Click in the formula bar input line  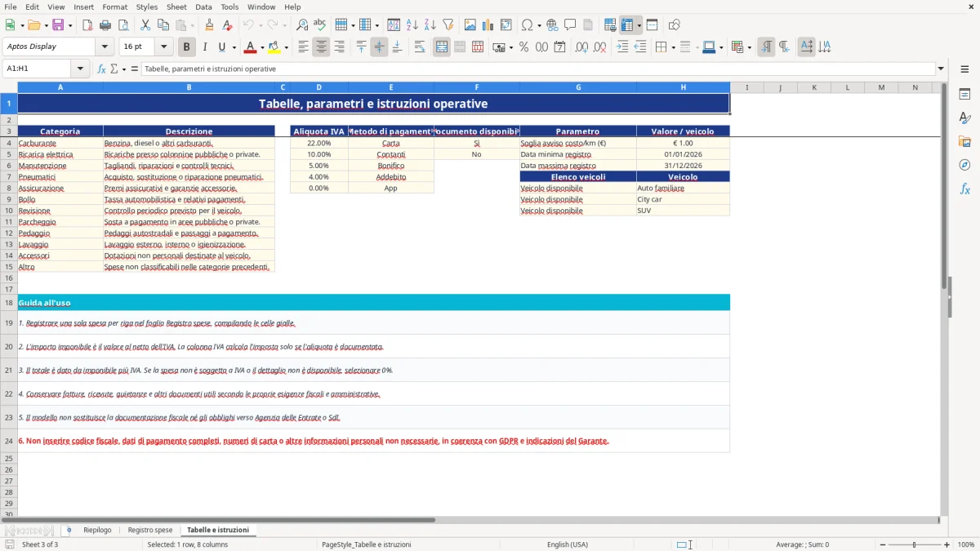[x=537, y=69]
